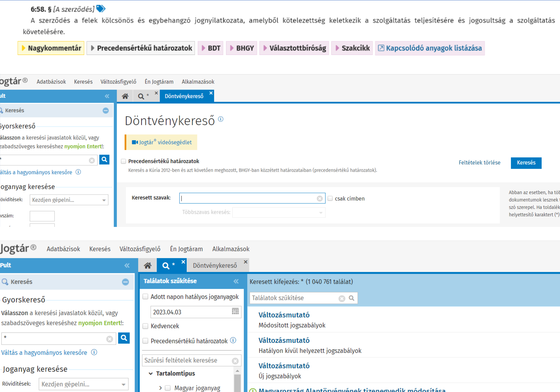
Task: Click blue magnifier search button in lower Gyorskereső
Action: [124, 338]
